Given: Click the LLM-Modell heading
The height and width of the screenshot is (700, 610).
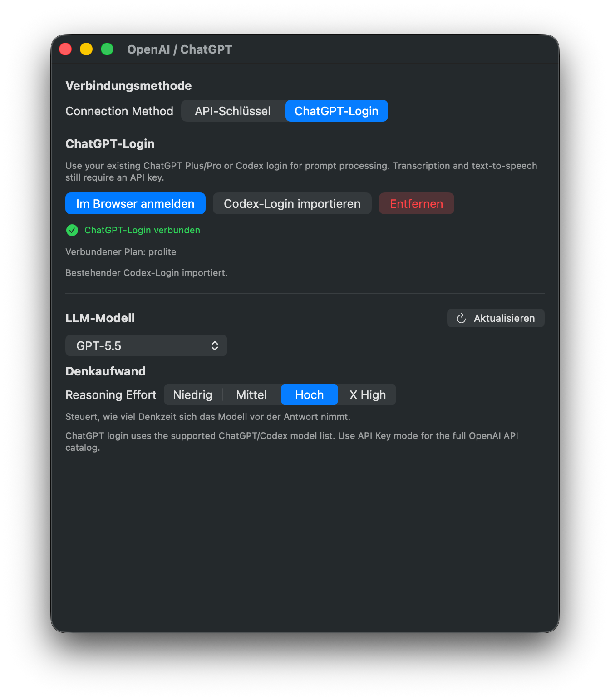Looking at the screenshot, I should click(100, 318).
